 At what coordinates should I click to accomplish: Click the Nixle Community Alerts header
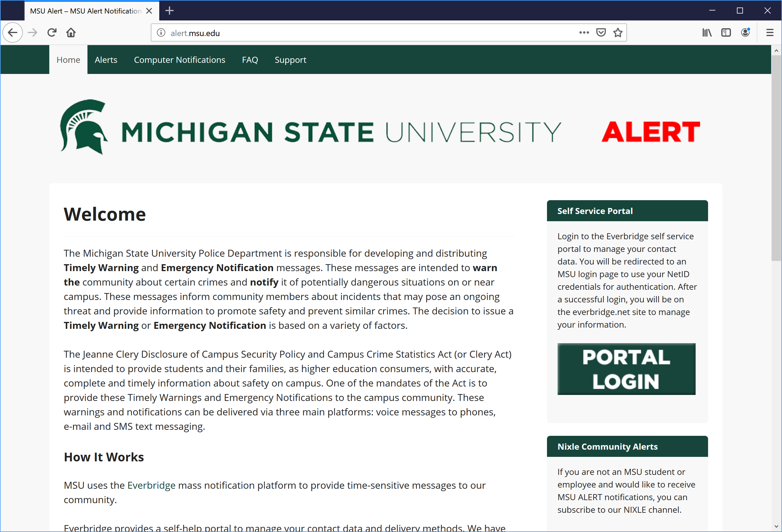point(627,446)
